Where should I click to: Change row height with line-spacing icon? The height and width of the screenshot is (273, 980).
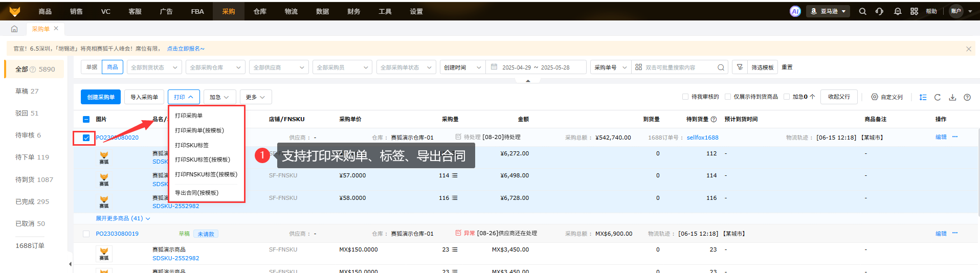point(923,97)
